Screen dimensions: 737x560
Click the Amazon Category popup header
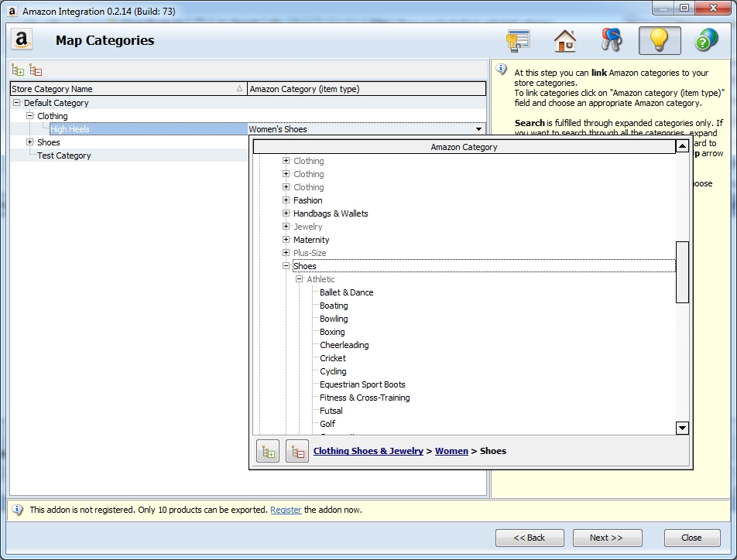point(464,147)
